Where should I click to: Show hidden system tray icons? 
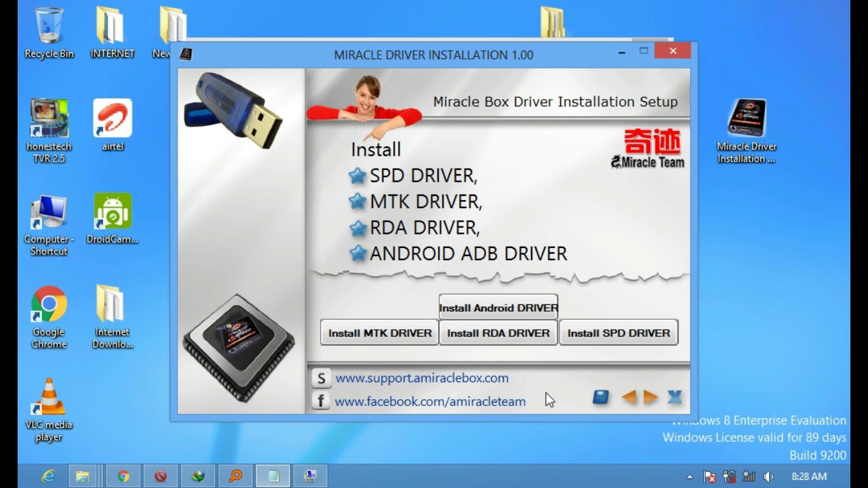[x=690, y=476]
